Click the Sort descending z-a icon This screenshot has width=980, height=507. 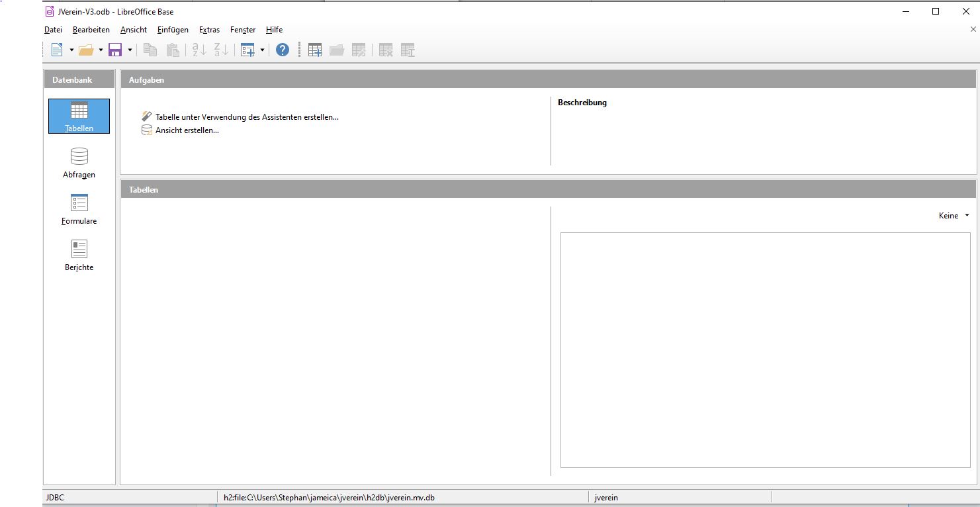tap(222, 50)
